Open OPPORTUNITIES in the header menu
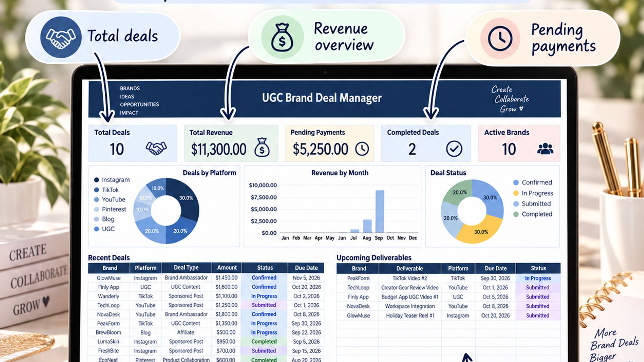The image size is (644, 362). pos(139,105)
